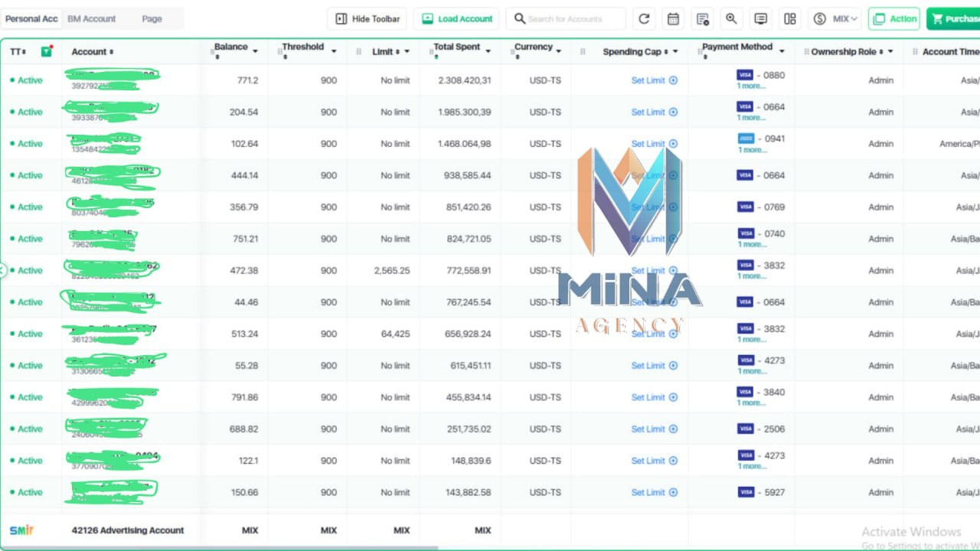Click the Visa card icon ending 0769
Image resolution: width=980 pixels, height=551 pixels.
[x=746, y=207]
